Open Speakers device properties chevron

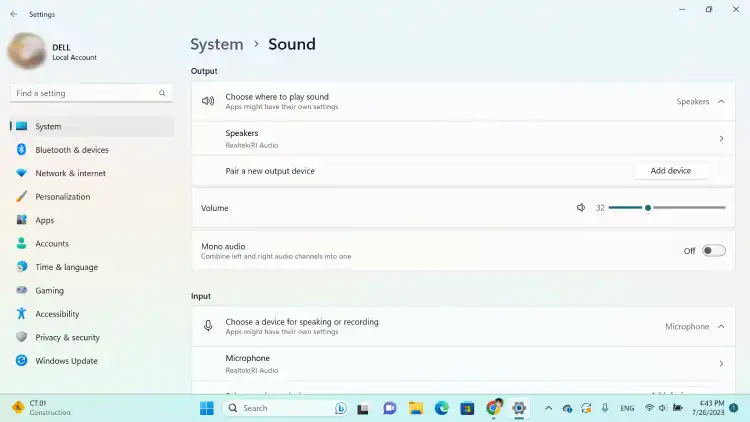coord(721,139)
